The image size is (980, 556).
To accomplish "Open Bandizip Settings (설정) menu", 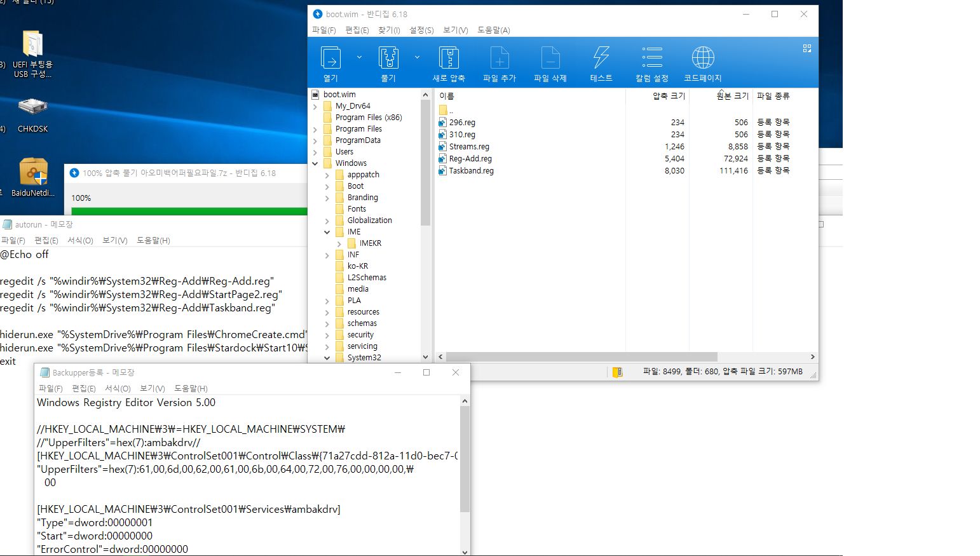I will 421,30.
